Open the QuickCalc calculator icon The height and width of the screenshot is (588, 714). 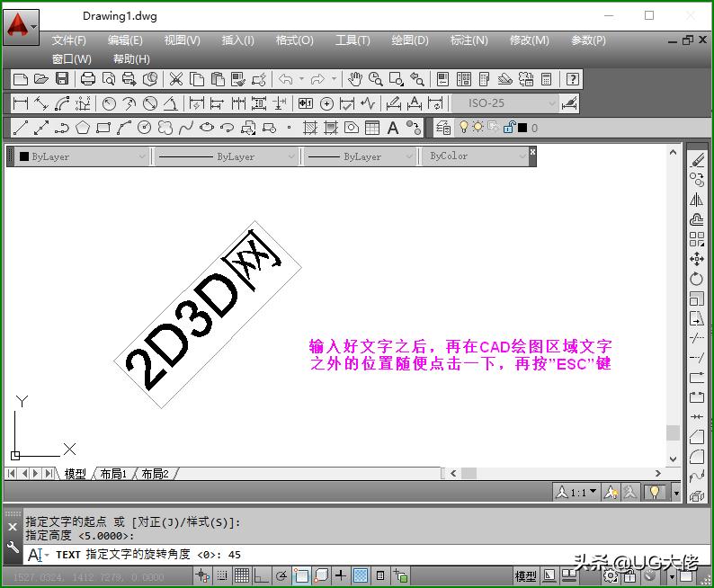coord(547,79)
